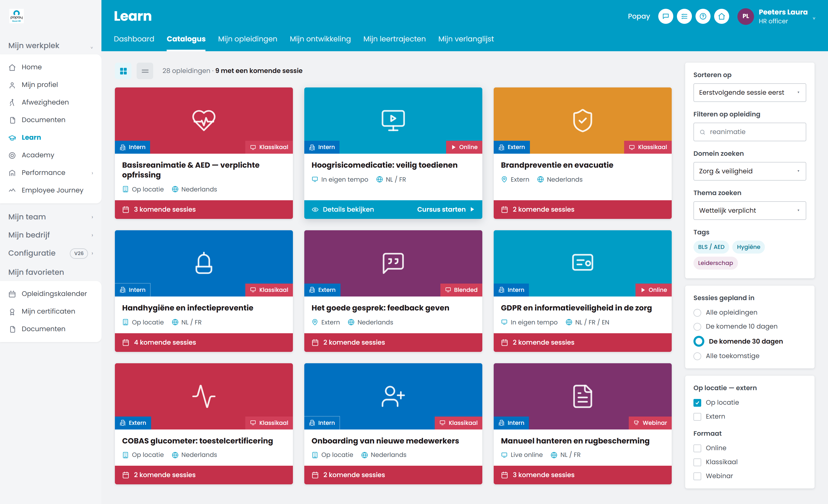The width and height of the screenshot is (828, 504).
Task: Go to home icon in header
Action: pyautogui.click(x=721, y=16)
